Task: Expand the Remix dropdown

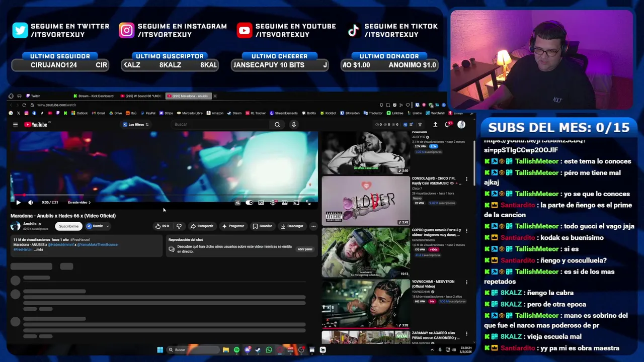Action: [x=98, y=226]
